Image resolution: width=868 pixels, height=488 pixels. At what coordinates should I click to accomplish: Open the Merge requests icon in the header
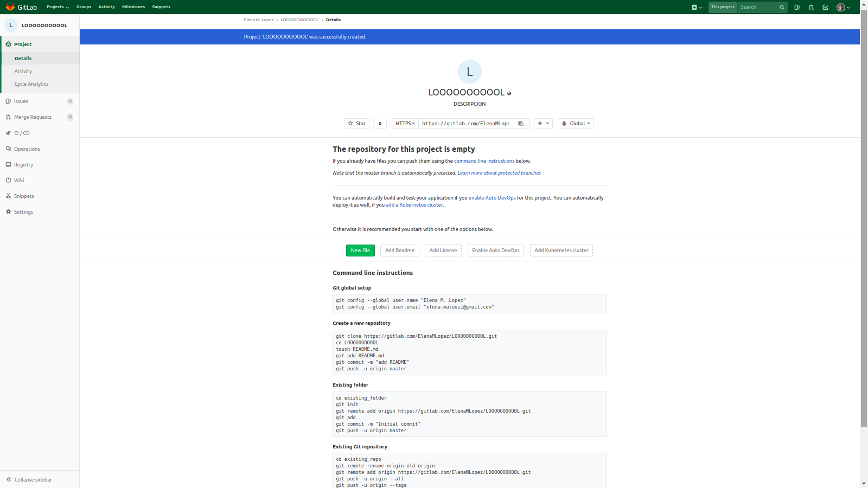click(811, 7)
